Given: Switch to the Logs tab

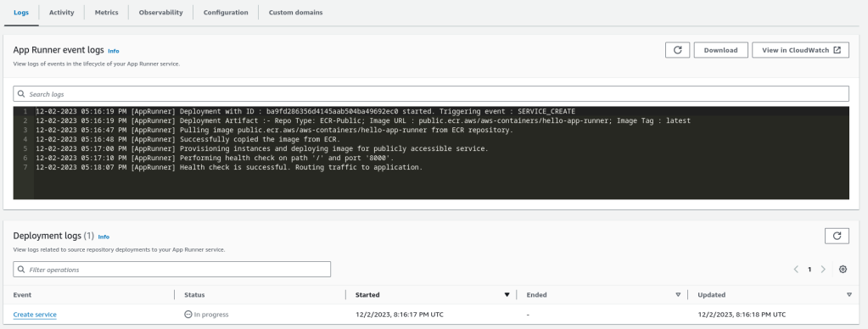Looking at the screenshot, I should (21, 12).
